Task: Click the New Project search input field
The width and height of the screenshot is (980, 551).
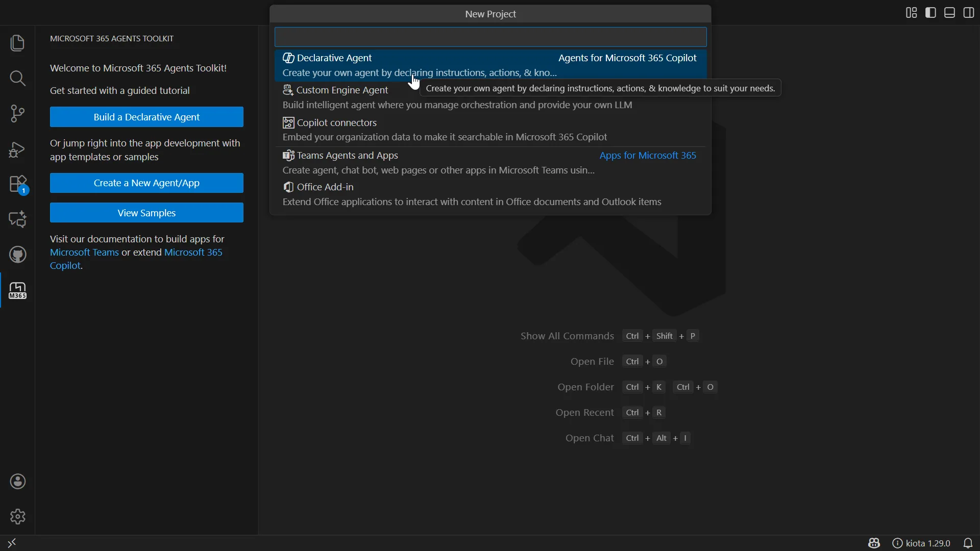Action: [x=490, y=37]
